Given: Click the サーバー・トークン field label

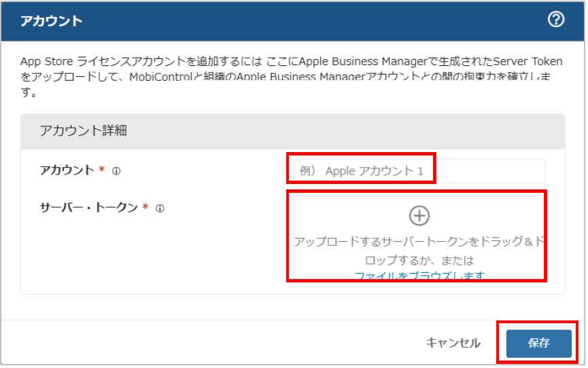Looking at the screenshot, I should (89, 207).
